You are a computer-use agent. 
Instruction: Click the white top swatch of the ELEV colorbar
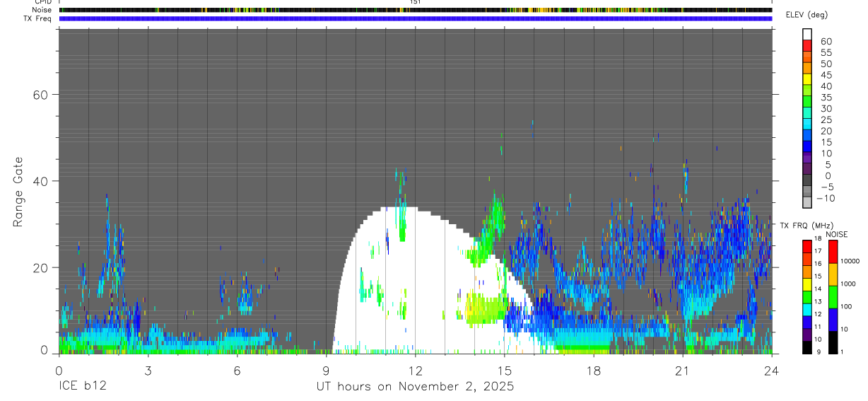click(807, 35)
